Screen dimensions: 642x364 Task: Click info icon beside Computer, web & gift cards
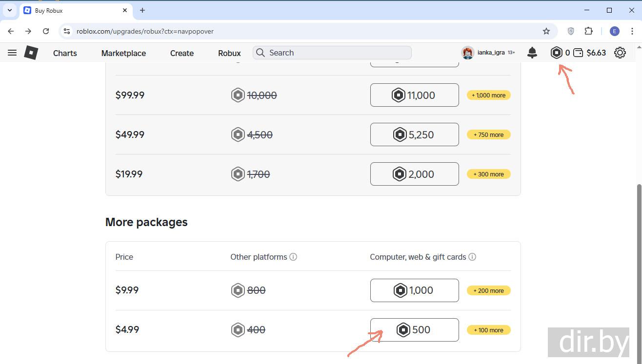point(472,257)
